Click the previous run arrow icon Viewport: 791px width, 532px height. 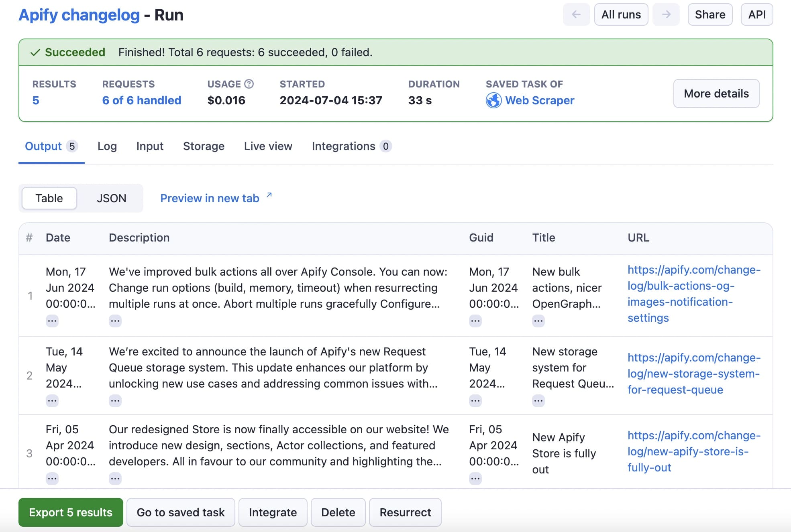(x=576, y=14)
